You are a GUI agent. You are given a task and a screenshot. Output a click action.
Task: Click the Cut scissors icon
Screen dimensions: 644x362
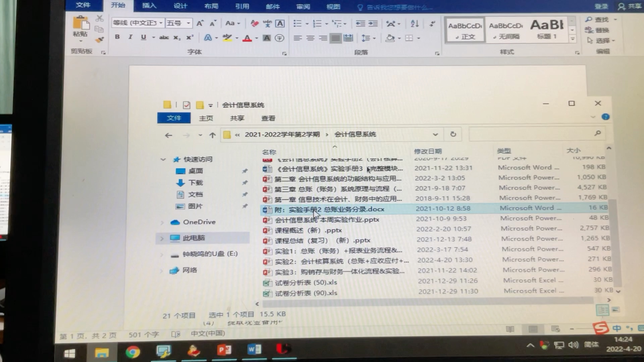coord(100,18)
